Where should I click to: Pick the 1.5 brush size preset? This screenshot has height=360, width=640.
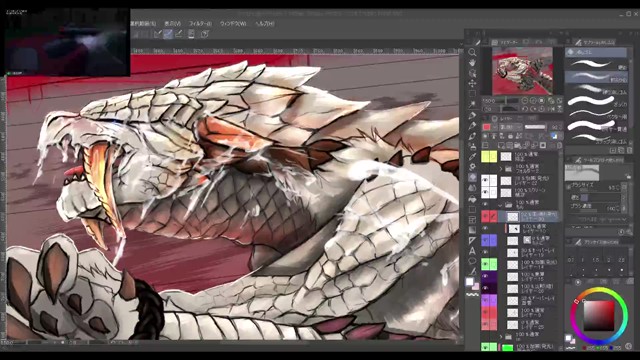(596, 260)
